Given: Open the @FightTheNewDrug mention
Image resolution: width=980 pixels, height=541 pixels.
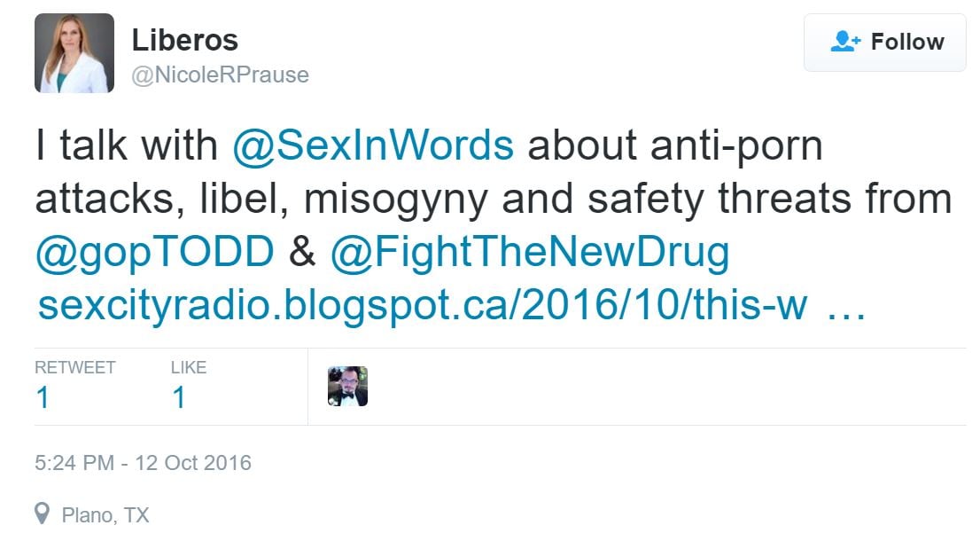Looking at the screenshot, I should [529, 254].
